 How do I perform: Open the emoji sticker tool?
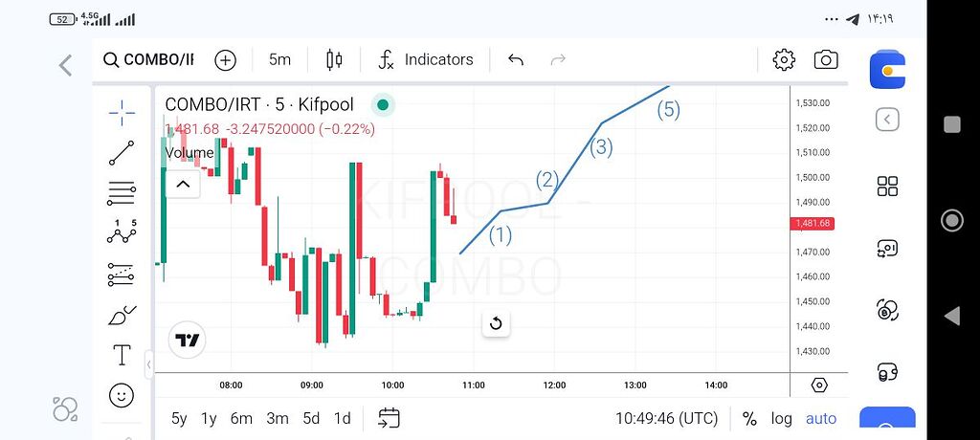pos(122,394)
